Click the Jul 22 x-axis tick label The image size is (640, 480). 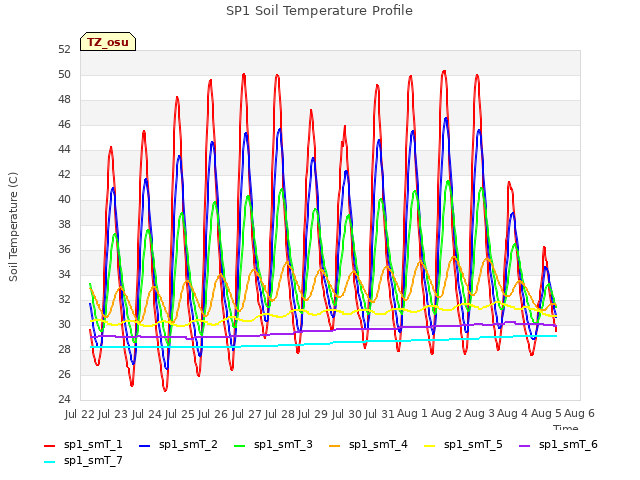[x=80, y=414]
